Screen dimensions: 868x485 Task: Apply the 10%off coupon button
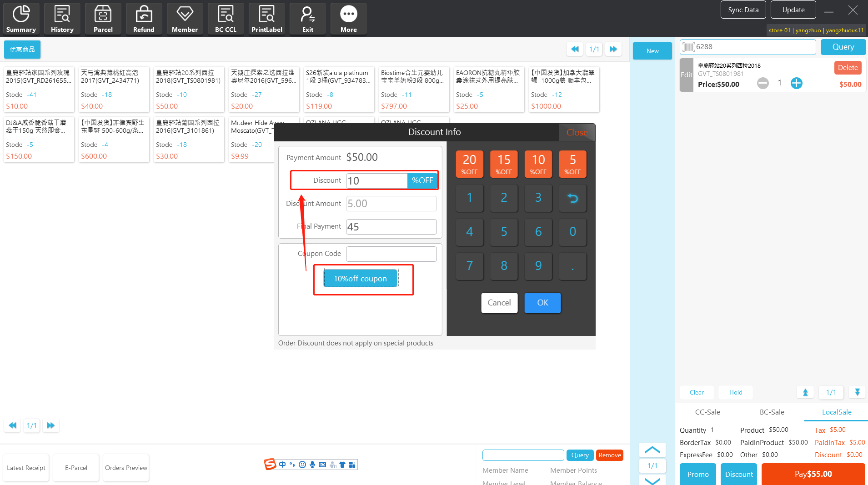[360, 278]
